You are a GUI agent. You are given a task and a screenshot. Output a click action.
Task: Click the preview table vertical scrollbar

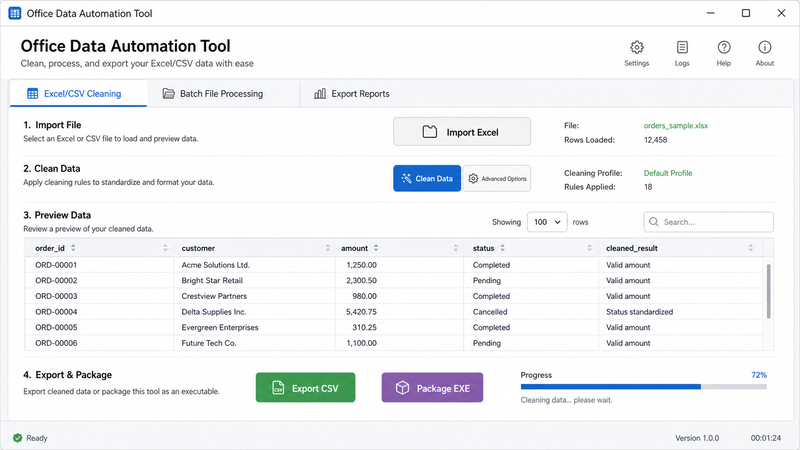768,291
